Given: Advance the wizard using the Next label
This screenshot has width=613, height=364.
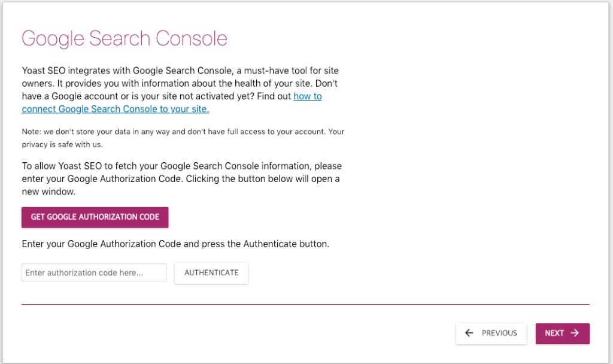Looking at the screenshot, I should tap(554, 333).
